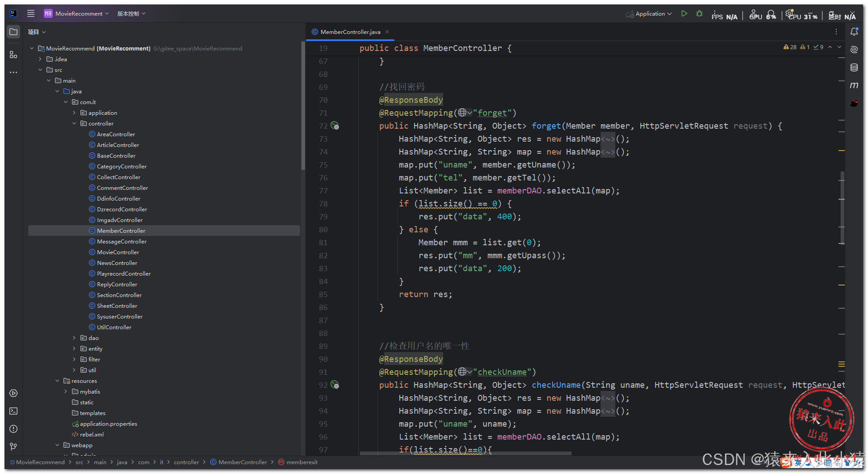Select SysuserController in project tree

click(120, 316)
